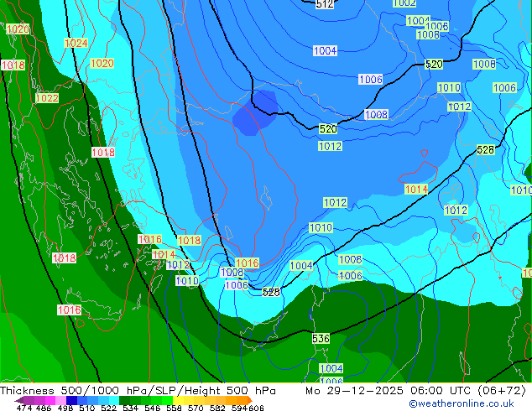
Task: Click the legend value 474
Action: point(24,408)
